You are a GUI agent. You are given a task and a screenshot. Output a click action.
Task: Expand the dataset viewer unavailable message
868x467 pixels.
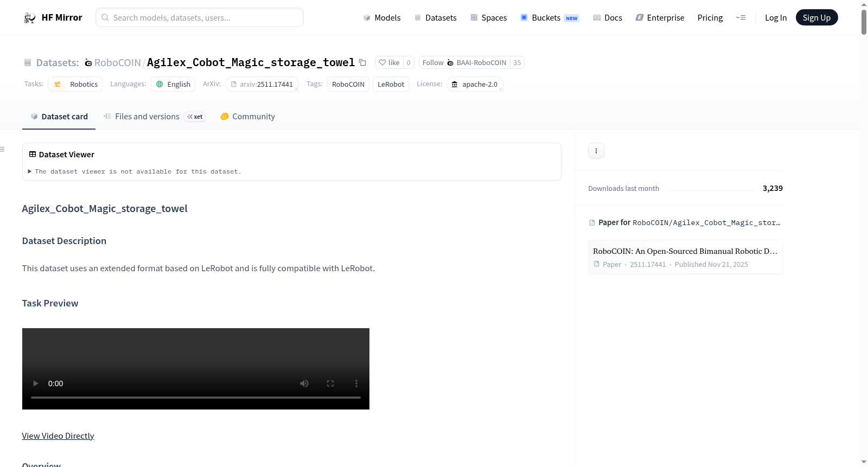tap(135, 171)
